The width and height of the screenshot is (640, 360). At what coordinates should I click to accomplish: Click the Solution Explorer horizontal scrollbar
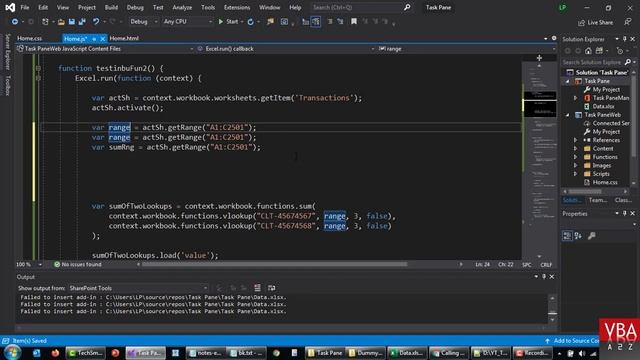coord(585,191)
